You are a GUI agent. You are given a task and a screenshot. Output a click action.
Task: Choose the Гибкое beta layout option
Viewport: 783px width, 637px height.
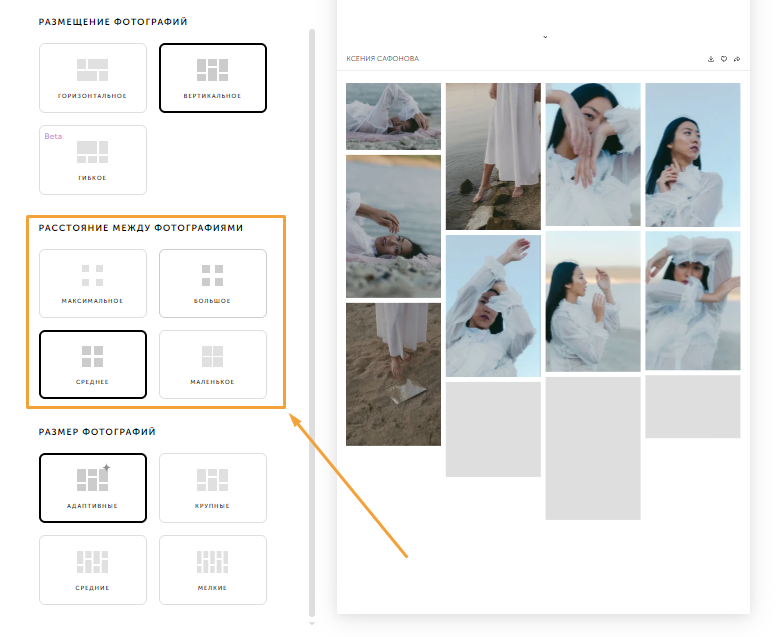(93, 160)
